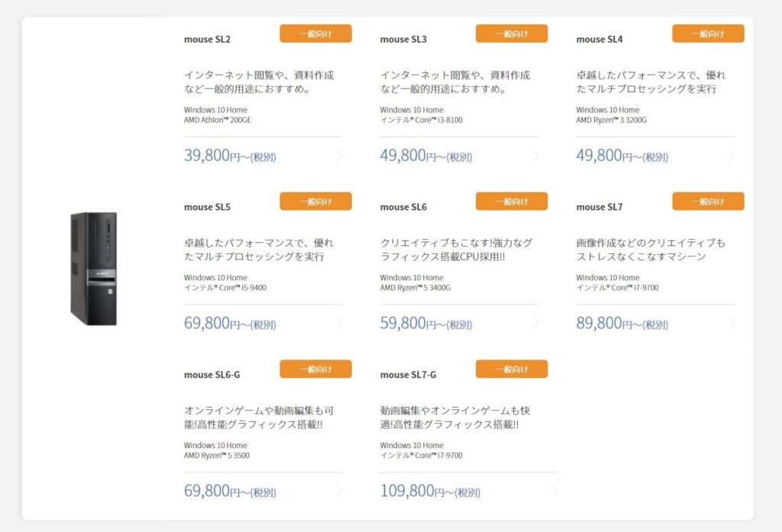
Task: Click the chevron arrow beside mouse SL2 price
Action: click(x=340, y=156)
